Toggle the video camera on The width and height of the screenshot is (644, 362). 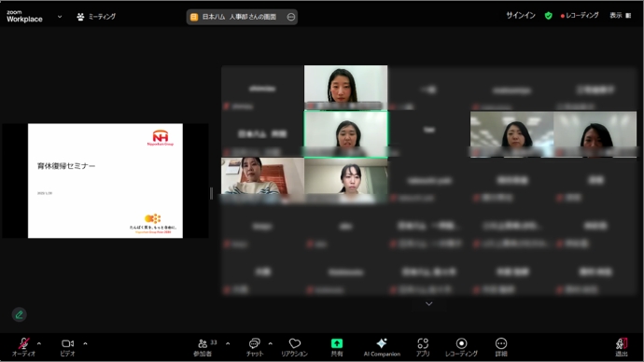coord(68,343)
